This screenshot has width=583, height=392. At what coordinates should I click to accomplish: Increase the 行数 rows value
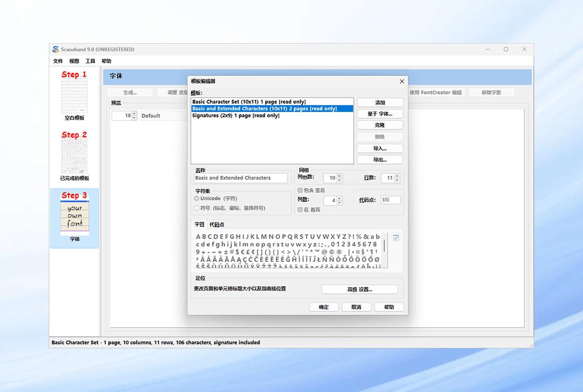click(x=397, y=176)
